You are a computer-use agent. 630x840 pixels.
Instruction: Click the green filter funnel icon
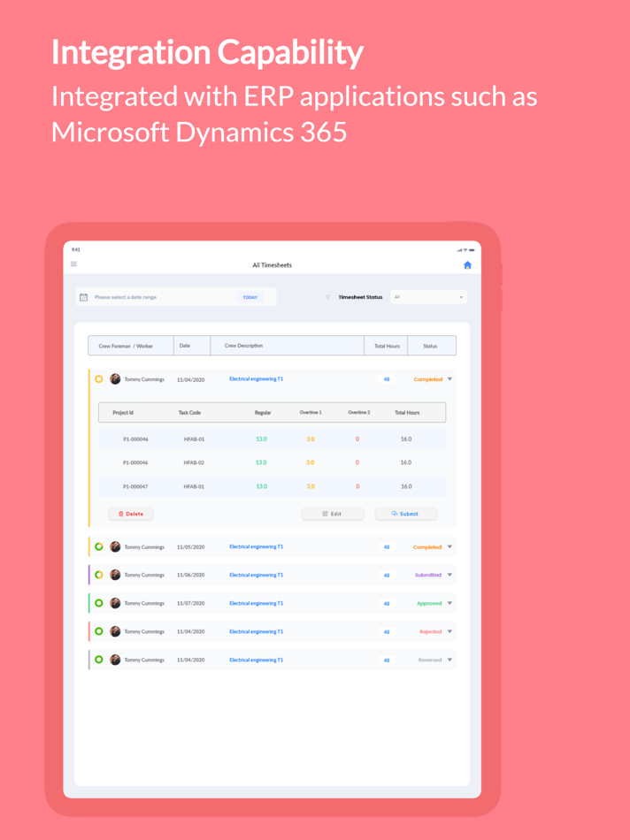pyautogui.click(x=327, y=297)
